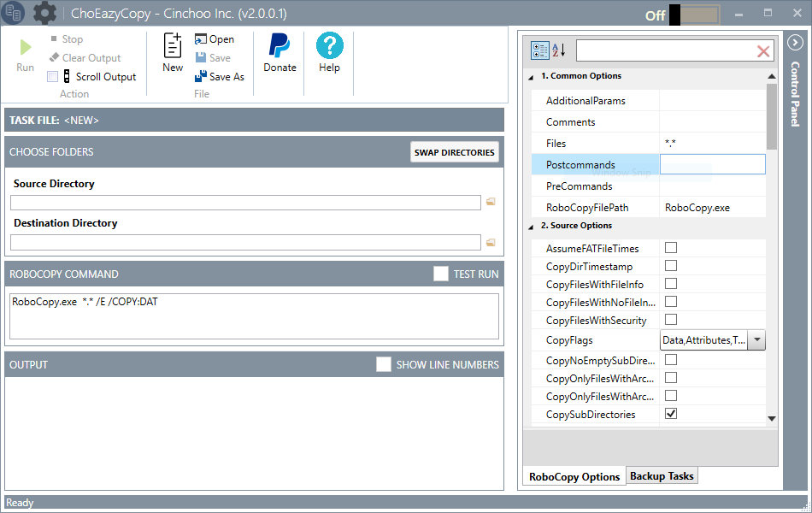Image resolution: width=812 pixels, height=513 pixels.
Task: Switch property grid to categorized view
Action: tap(539, 50)
